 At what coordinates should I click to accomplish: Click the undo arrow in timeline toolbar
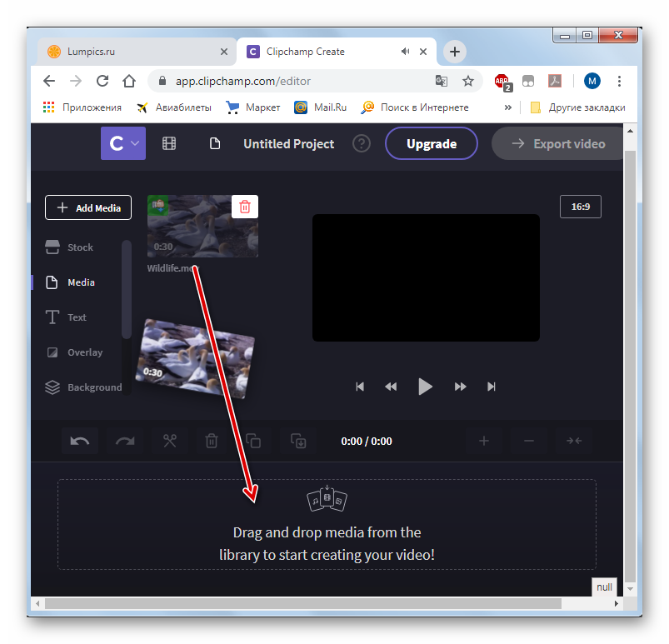80,441
